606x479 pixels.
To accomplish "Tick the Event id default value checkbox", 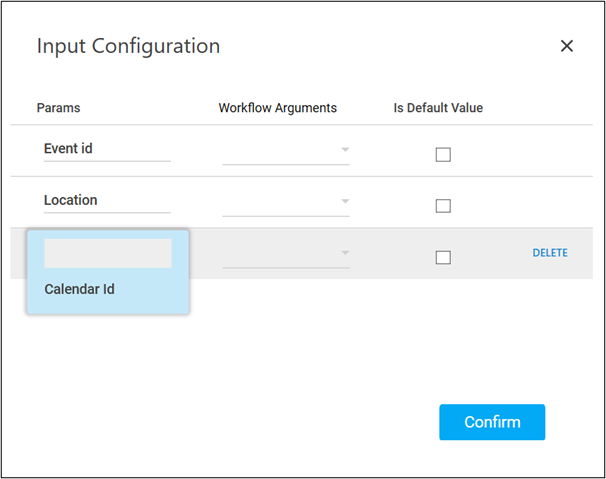I will click(443, 155).
